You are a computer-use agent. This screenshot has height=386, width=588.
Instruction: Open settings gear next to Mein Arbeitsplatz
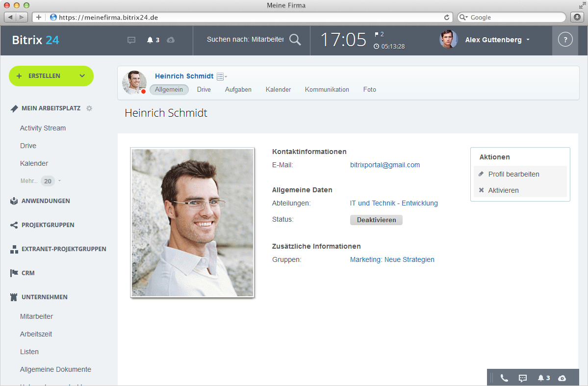click(x=89, y=108)
